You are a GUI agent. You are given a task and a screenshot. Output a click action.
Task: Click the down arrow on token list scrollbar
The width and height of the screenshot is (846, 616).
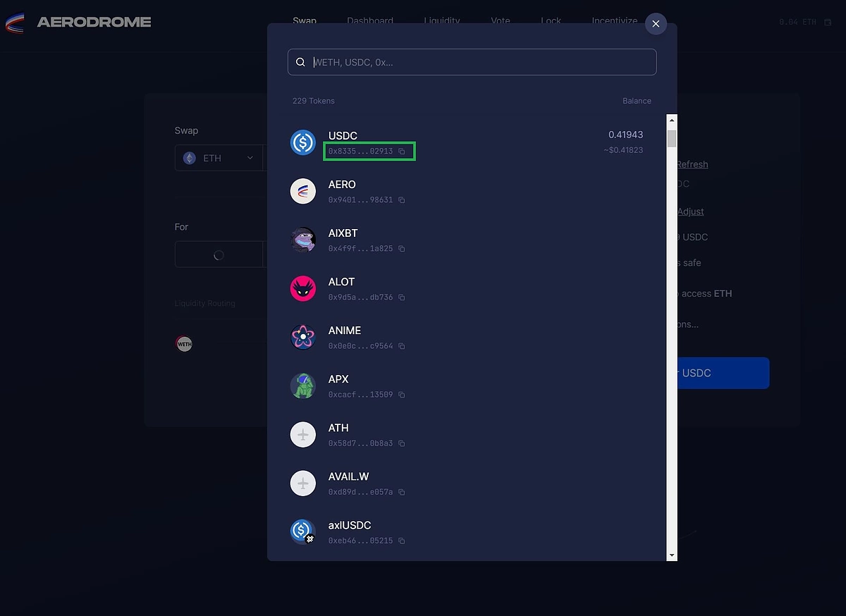pyautogui.click(x=670, y=555)
